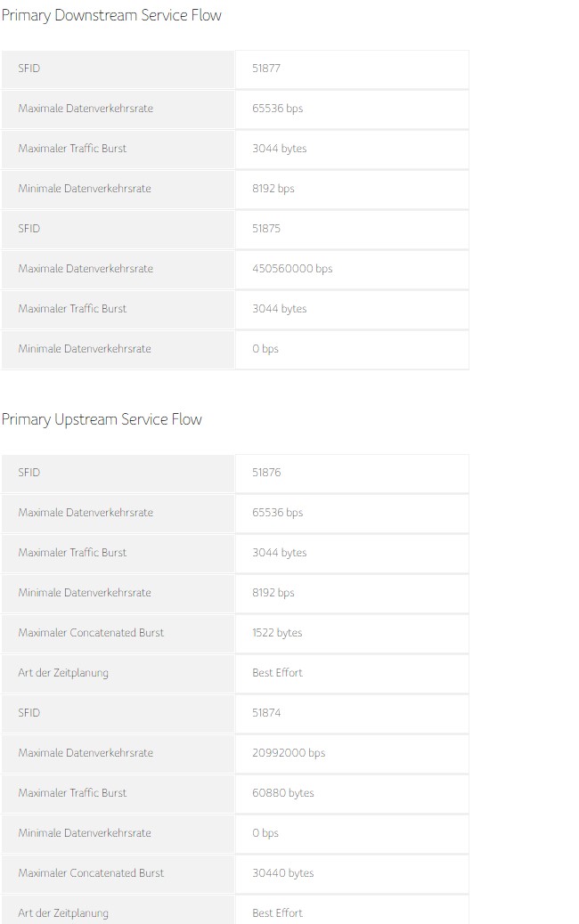
Task: Click the upstream 65536 bps maximum rate value
Action: [278, 513]
